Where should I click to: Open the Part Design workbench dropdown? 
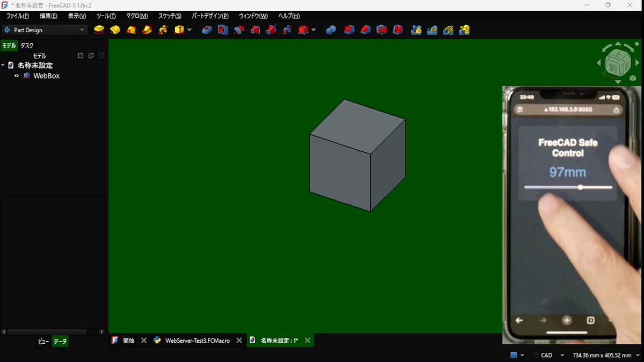[x=45, y=30]
